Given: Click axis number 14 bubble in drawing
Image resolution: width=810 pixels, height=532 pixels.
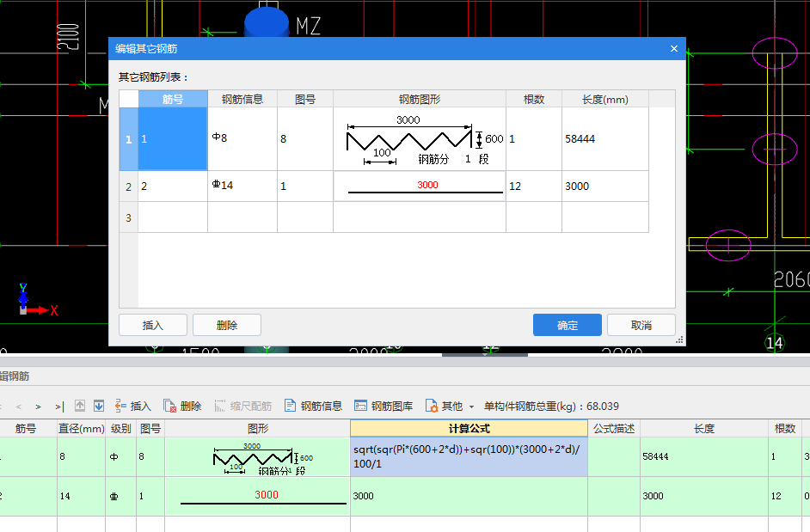Looking at the screenshot, I should [775, 342].
